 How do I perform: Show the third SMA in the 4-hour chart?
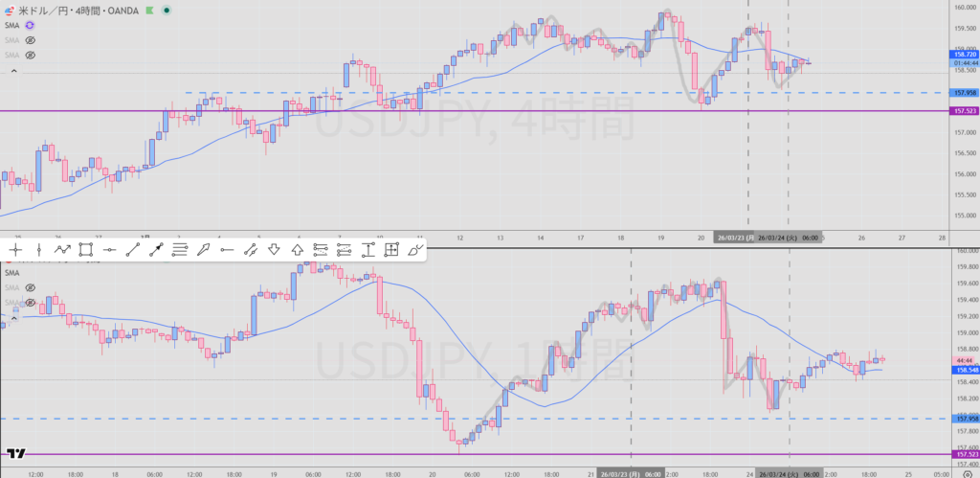click(x=30, y=56)
